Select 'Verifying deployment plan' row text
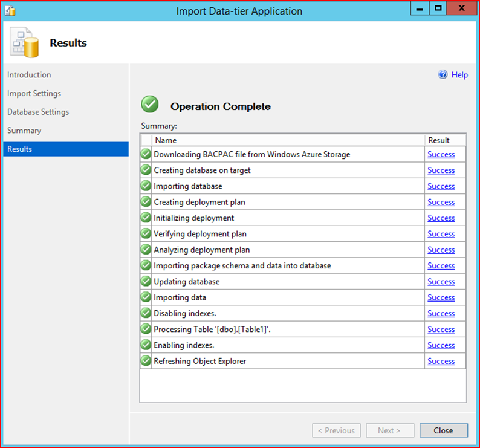The height and width of the screenshot is (448, 480). pyautogui.click(x=200, y=234)
